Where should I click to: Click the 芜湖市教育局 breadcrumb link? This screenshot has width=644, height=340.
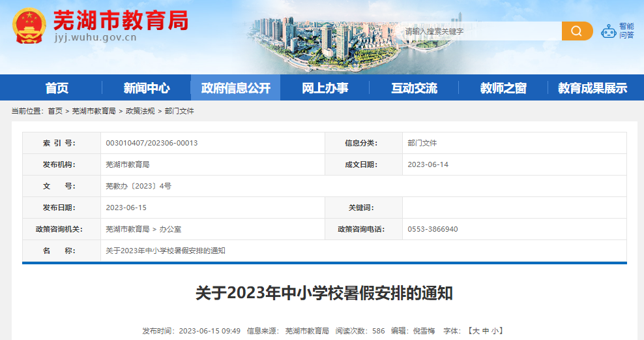(94, 111)
